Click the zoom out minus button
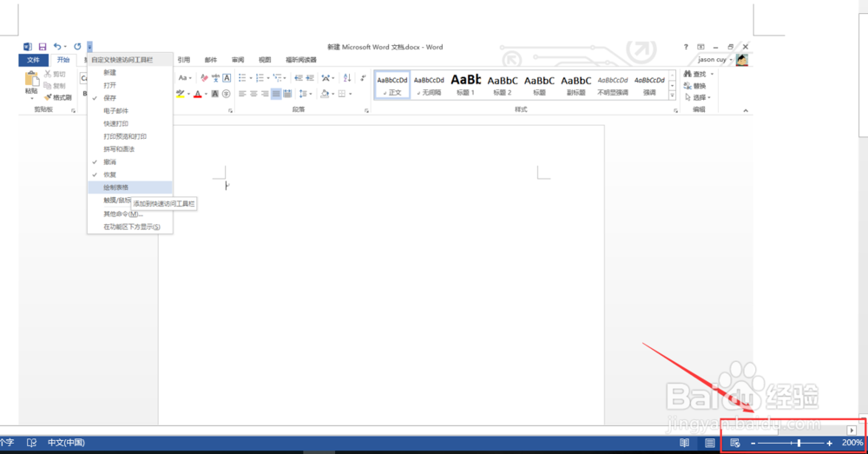868x454 pixels. click(753, 444)
